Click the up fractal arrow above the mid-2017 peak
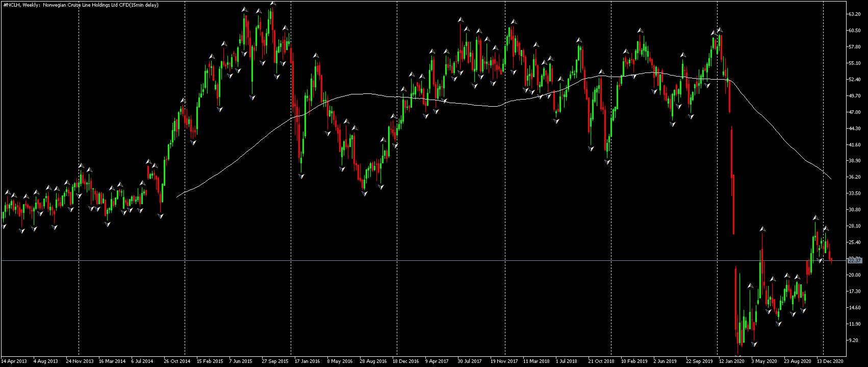This screenshot has height=367, width=868. click(461, 20)
